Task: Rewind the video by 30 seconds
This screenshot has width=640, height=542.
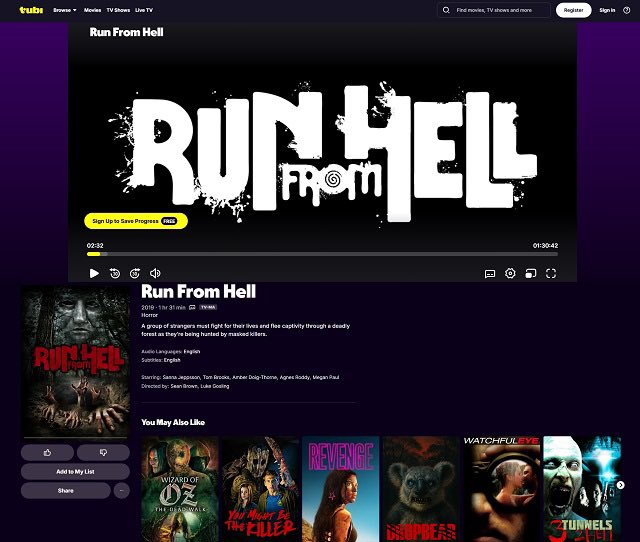Action: pos(115,273)
